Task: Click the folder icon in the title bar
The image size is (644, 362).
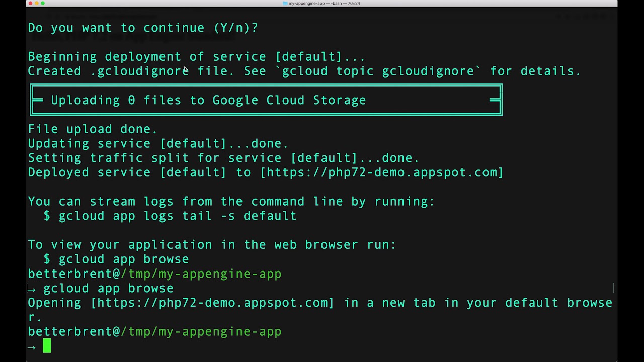Action: click(285, 3)
